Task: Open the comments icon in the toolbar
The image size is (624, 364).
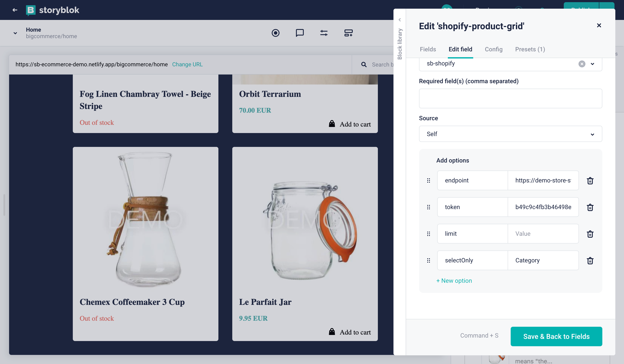Action: pyautogui.click(x=300, y=33)
